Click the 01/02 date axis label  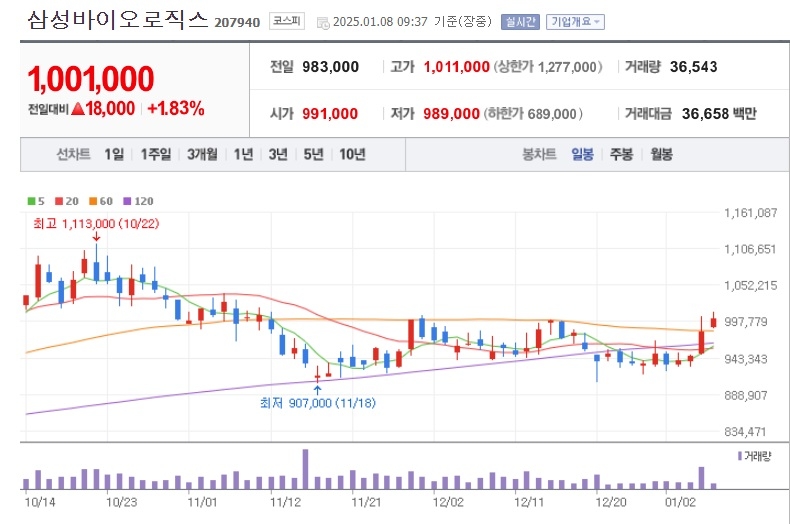tap(680, 502)
